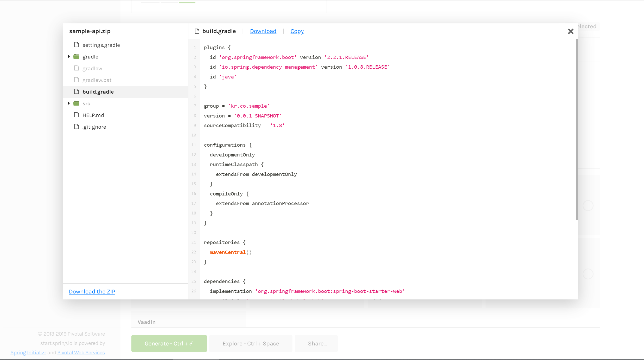Open the Pivotal Web Services link

tap(81, 352)
